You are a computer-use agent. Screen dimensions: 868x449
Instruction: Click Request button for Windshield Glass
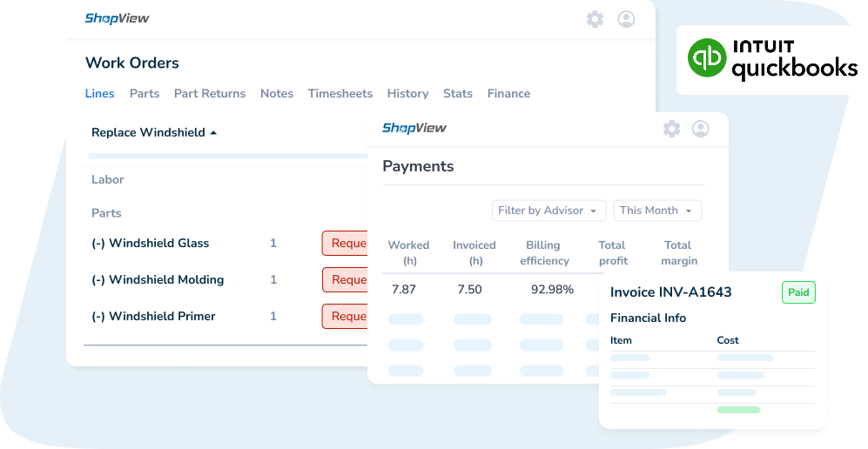[345, 244]
